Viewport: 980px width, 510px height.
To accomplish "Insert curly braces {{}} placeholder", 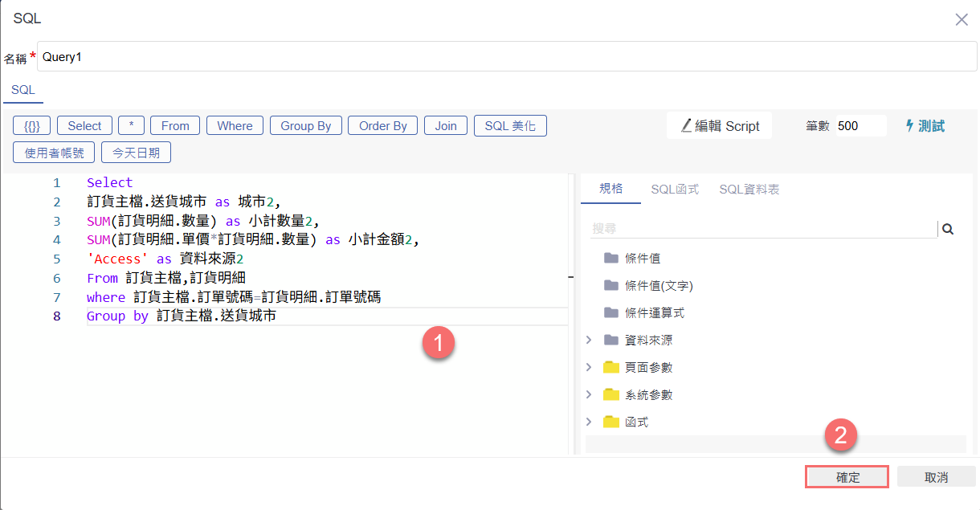I will click(32, 126).
